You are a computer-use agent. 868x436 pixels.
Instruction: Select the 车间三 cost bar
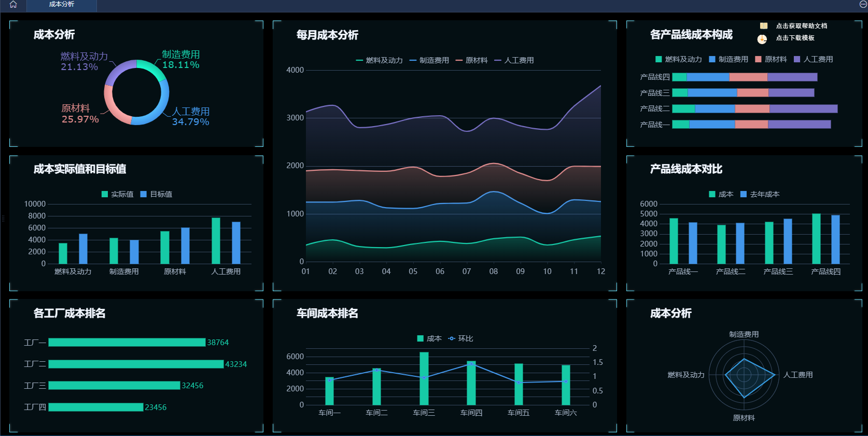(x=424, y=378)
